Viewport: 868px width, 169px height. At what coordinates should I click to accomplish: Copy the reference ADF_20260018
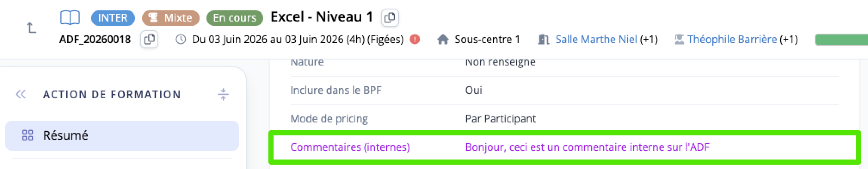pyautogui.click(x=149, y=40)
